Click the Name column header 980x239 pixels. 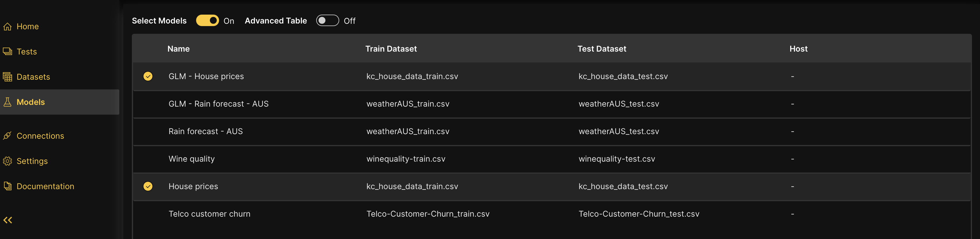tap(178, 49)
